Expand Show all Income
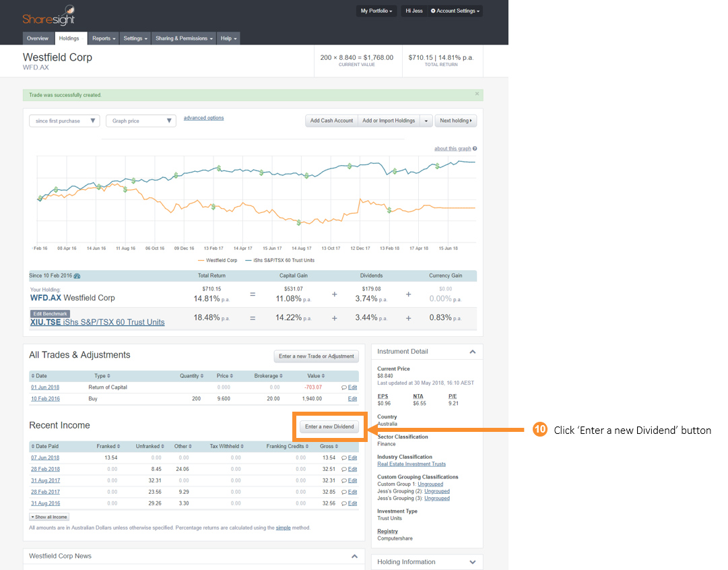728x570 pixels. click(49, 517)
